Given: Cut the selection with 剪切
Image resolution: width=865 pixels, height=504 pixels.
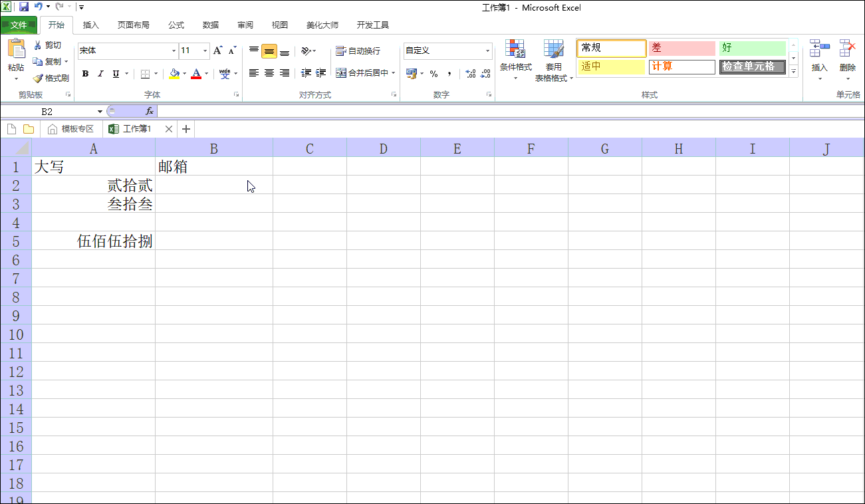Looking at the screenshot, I should pyautogui.click(x=47, y=45).
